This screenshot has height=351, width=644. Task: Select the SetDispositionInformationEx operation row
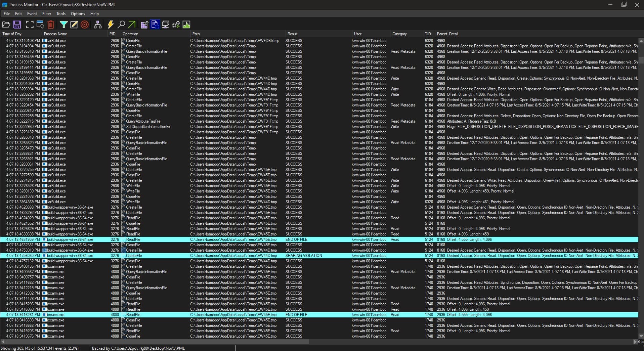319,127
